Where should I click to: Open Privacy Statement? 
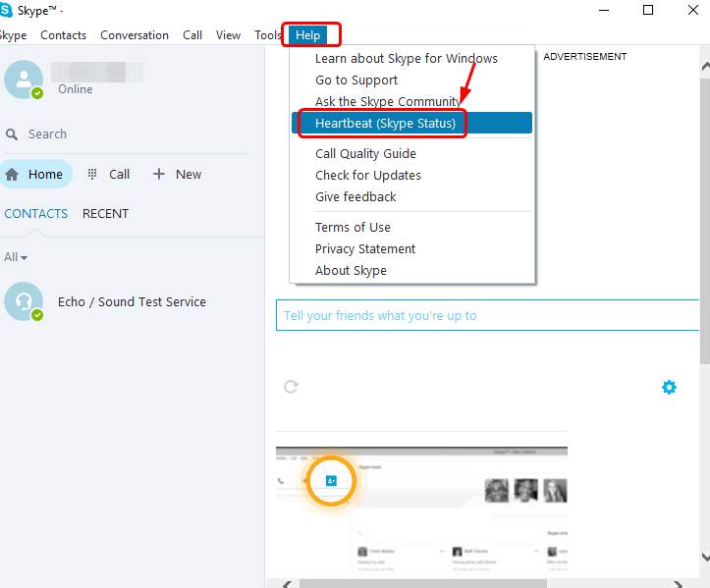[x=365, y=249]
